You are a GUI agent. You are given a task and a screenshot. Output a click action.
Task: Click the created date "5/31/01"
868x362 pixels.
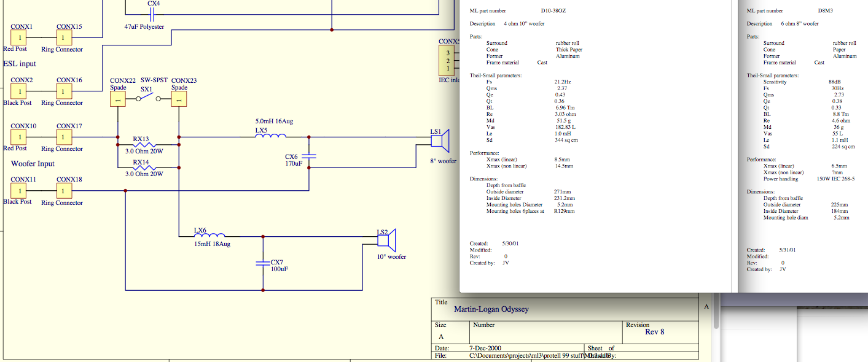(788, 250)
